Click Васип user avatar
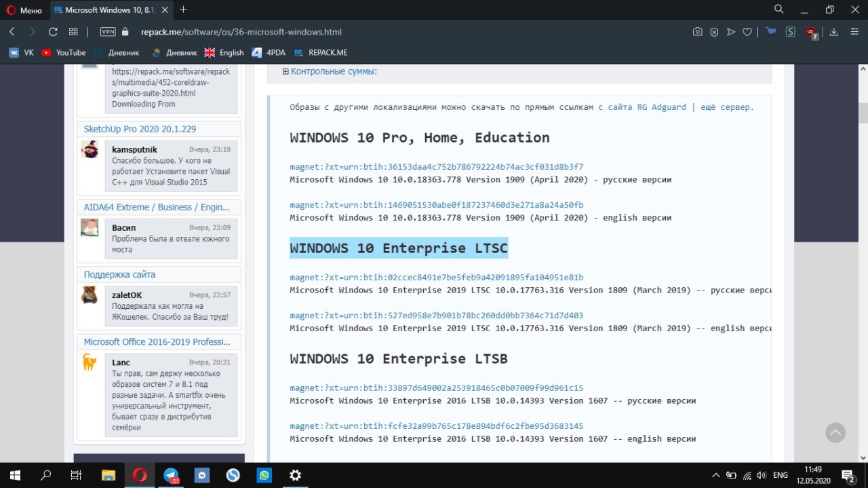Viewport: 868px width, 488px height. [x=90, y=227]
